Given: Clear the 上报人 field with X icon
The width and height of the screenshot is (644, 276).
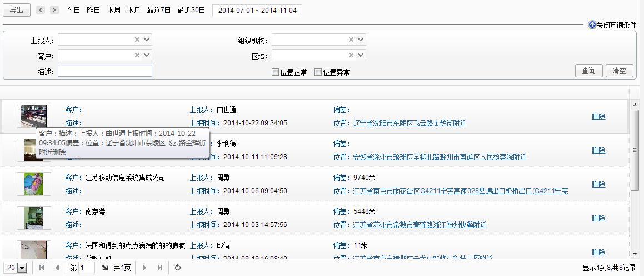Looking at the screenshot, I should point(137,40).
